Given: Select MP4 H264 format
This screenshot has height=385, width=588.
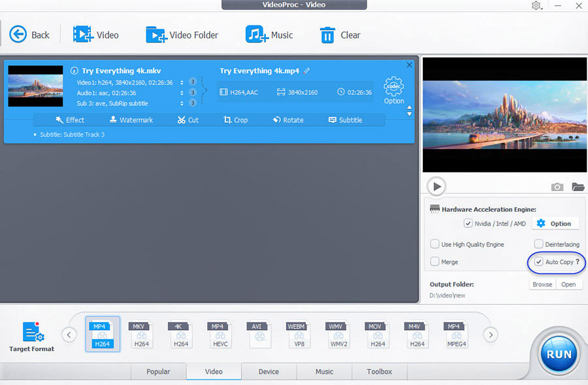Looking at the screenshot, I should click(103, 334).
